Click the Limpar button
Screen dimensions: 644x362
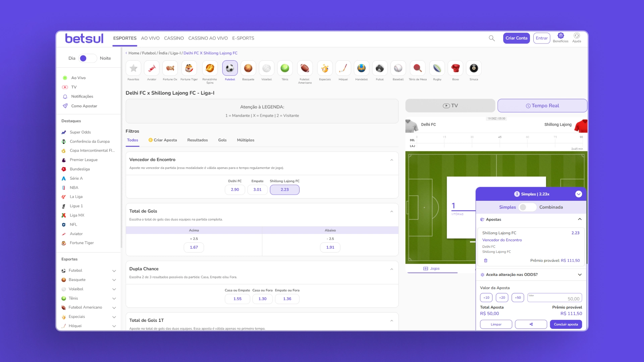[x=496, y=324]
